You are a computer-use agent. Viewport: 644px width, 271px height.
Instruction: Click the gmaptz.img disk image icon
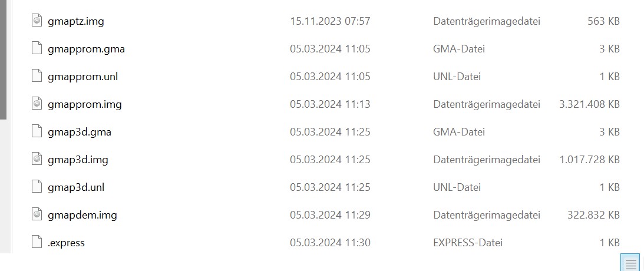click(x=37, y=21)
